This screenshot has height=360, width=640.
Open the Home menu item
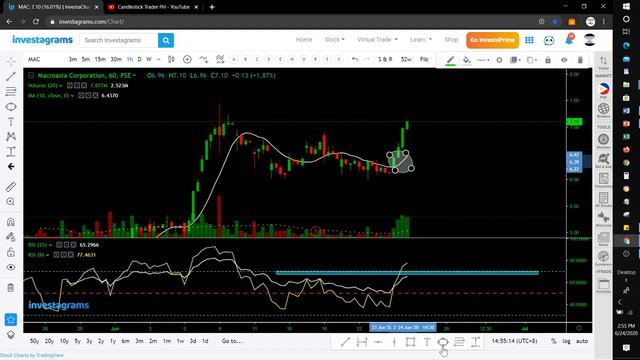[304, 40]
